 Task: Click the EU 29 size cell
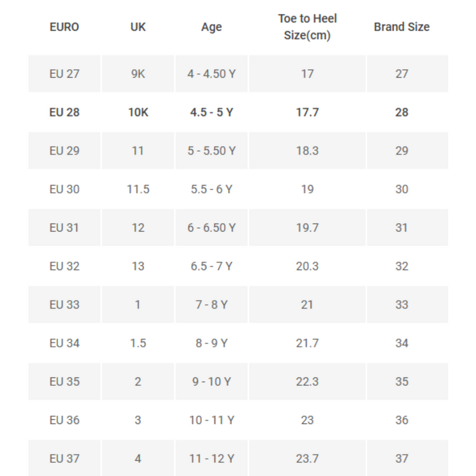pyautogui.click(x=65, y=151)
